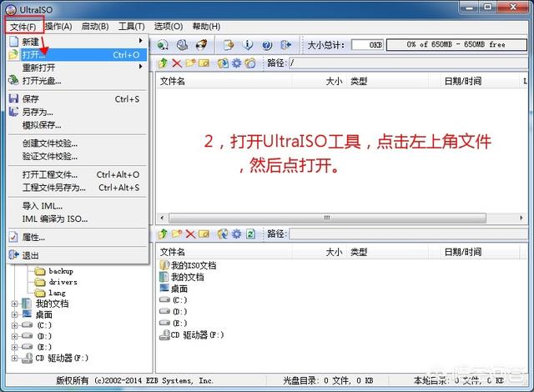Expand the 我的文档 tree node
The width and height of the screenshot is (534, 392).
(14, 304)
